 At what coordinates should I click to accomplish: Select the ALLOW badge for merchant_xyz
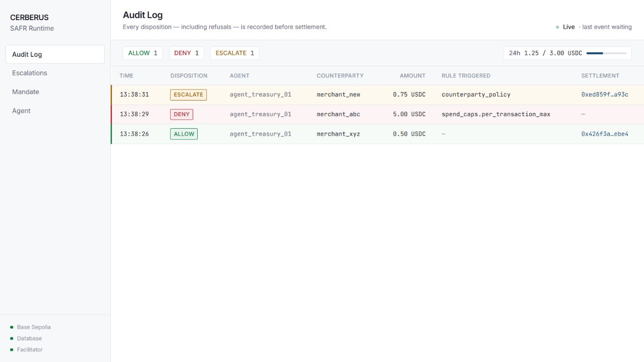[184, 134]
